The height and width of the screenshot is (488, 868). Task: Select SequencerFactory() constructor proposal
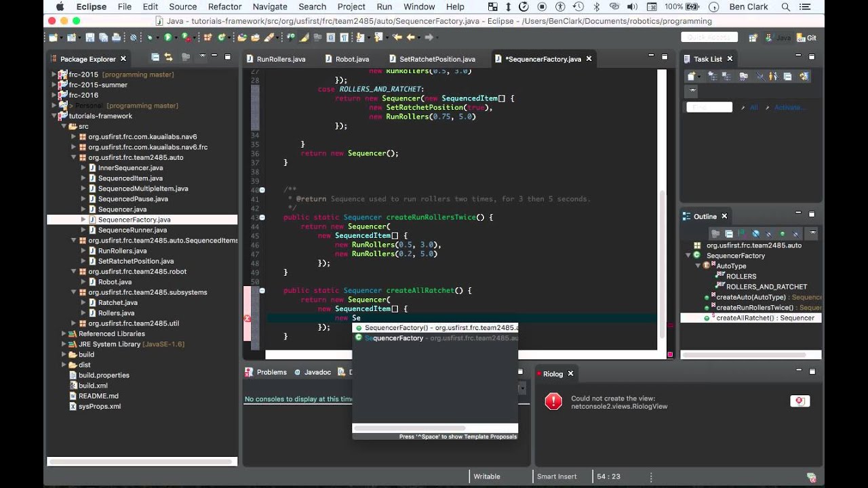pyautogui.click(x=435, y=328)
